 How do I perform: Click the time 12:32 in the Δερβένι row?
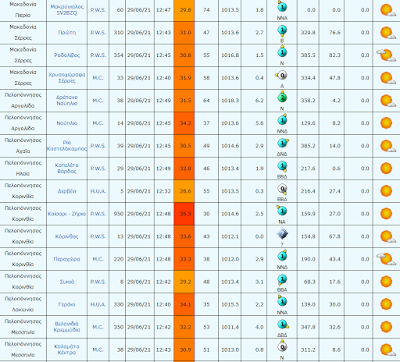[x=164, y=191]
